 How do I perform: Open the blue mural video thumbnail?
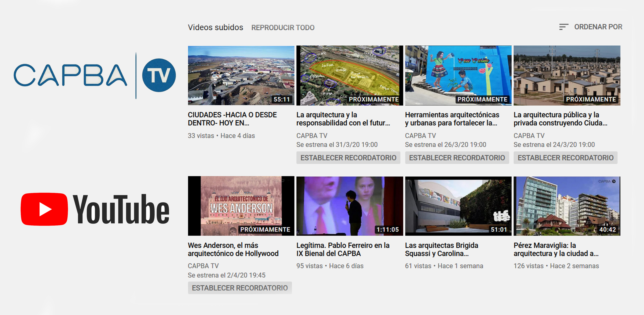[458, 75]
